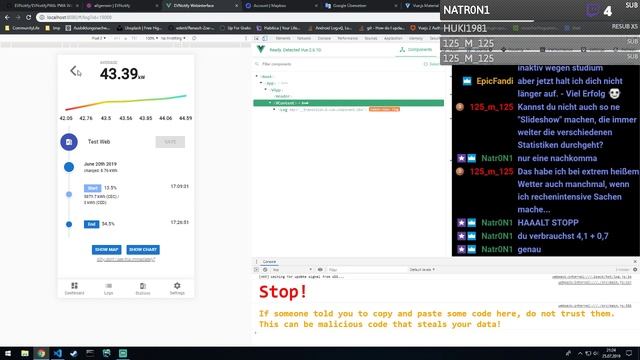This screenshot has width=640, height=360.
Task: Switch to the Console DevTools tab
Action: [x=324, y=38]
